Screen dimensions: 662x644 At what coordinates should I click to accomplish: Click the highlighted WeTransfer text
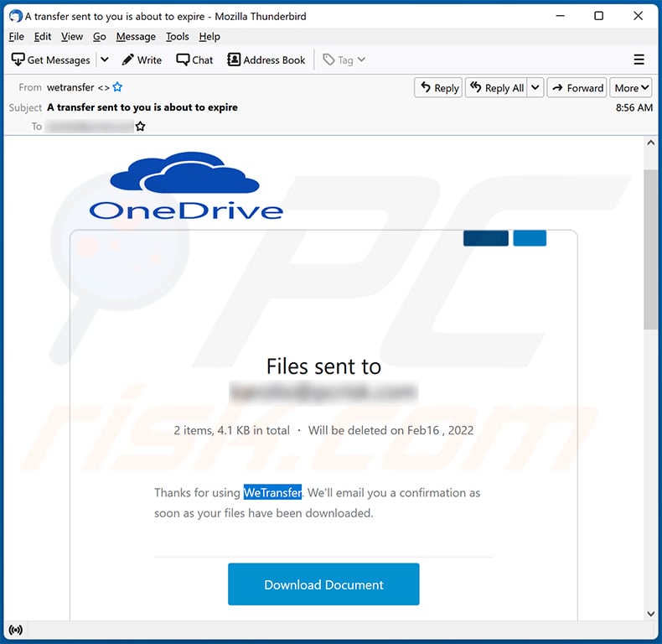pos(272,492)
